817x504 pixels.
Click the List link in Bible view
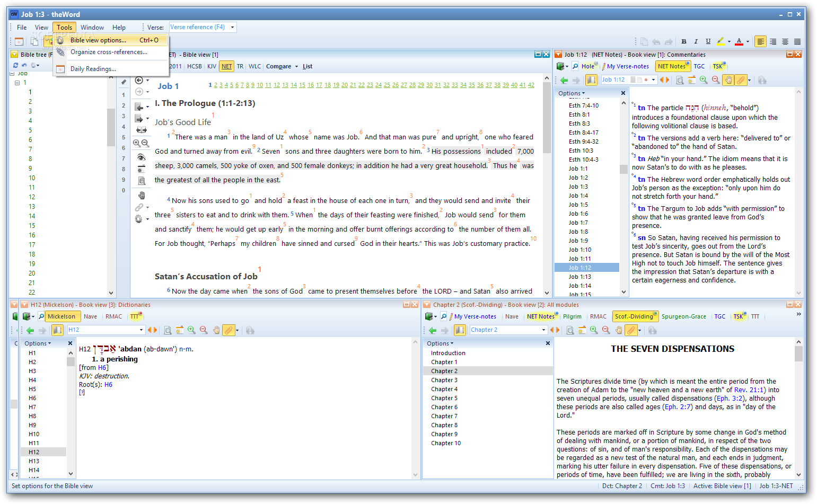pos(308,66)
